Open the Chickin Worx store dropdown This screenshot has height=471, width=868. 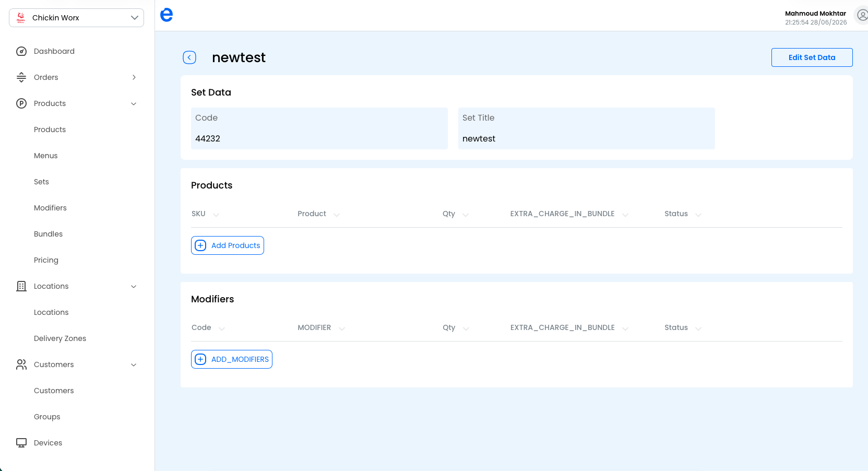coord(76,18)
